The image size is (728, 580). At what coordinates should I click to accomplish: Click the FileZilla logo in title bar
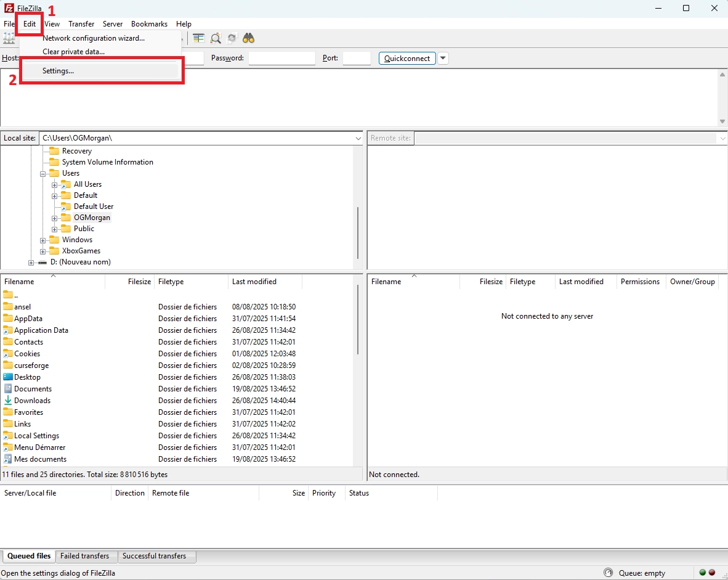[x=9, y=8]
